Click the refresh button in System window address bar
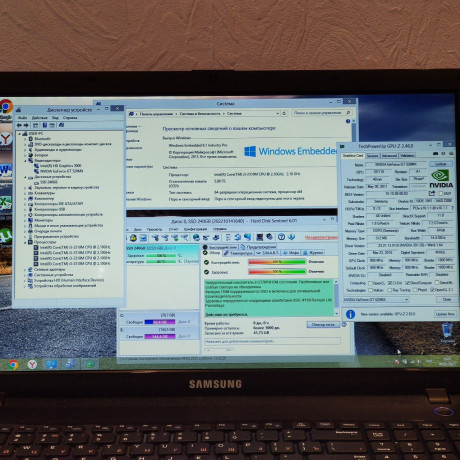 (284, 113)
